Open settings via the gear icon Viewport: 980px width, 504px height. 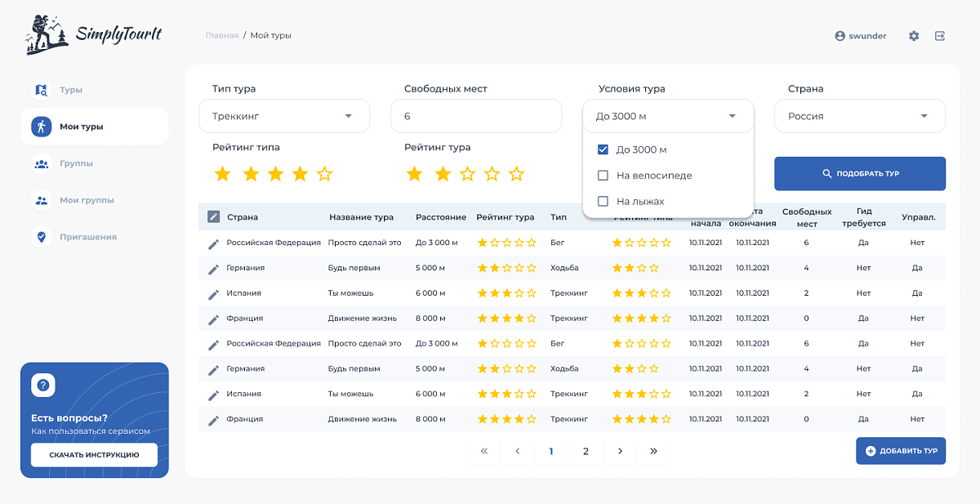[914, 36]
